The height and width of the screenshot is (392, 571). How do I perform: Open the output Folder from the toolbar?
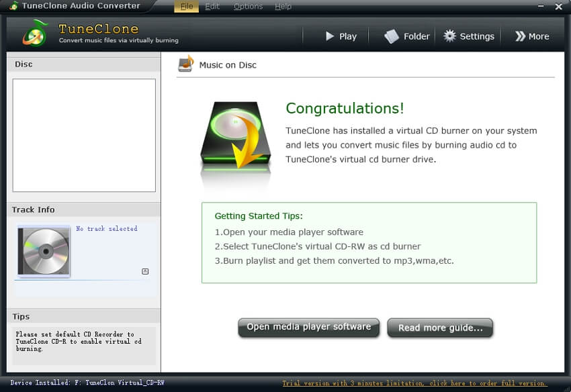[x=407, y=36]
